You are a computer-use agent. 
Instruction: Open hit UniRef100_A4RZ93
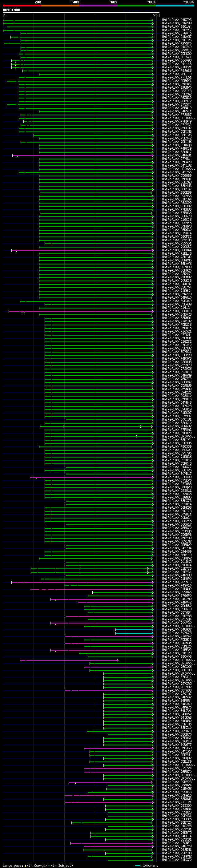coord(177,20)
